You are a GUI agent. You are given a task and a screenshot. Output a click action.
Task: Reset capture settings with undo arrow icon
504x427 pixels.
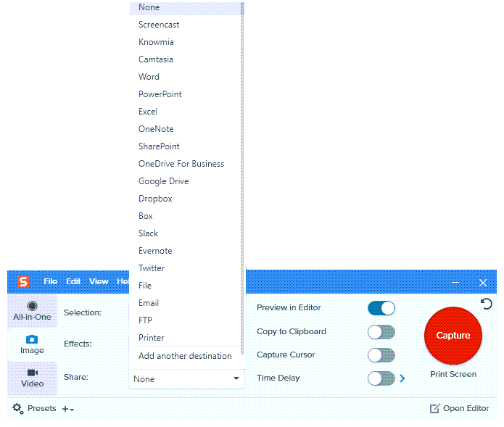coord(487,304)
